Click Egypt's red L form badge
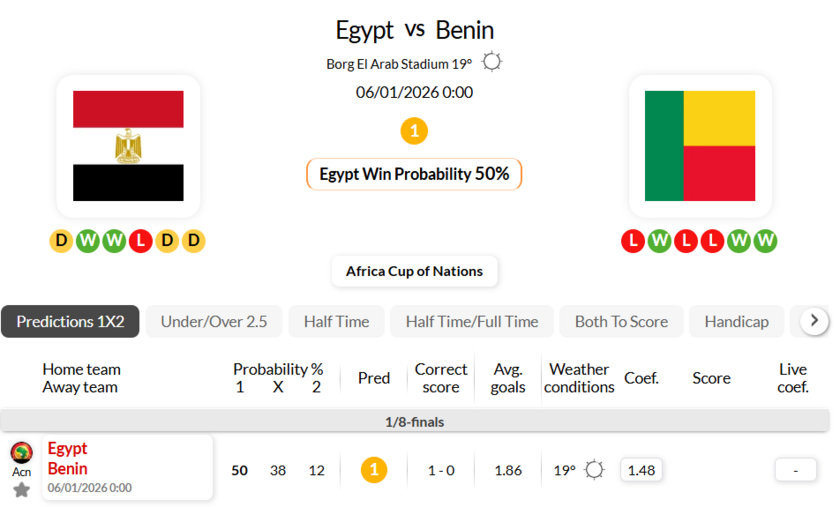 tap(140, 241)
